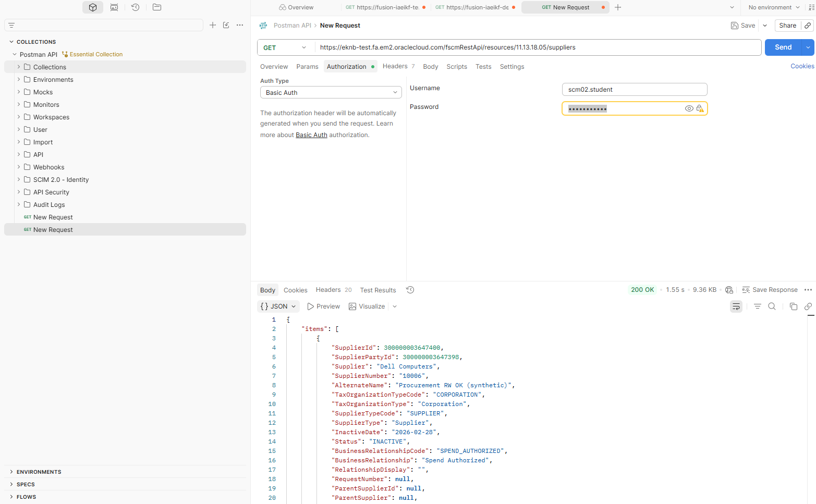The height and width of the screenshot is (504, 816).
Task: Click the network security globe icon
Action: [729, 290]
